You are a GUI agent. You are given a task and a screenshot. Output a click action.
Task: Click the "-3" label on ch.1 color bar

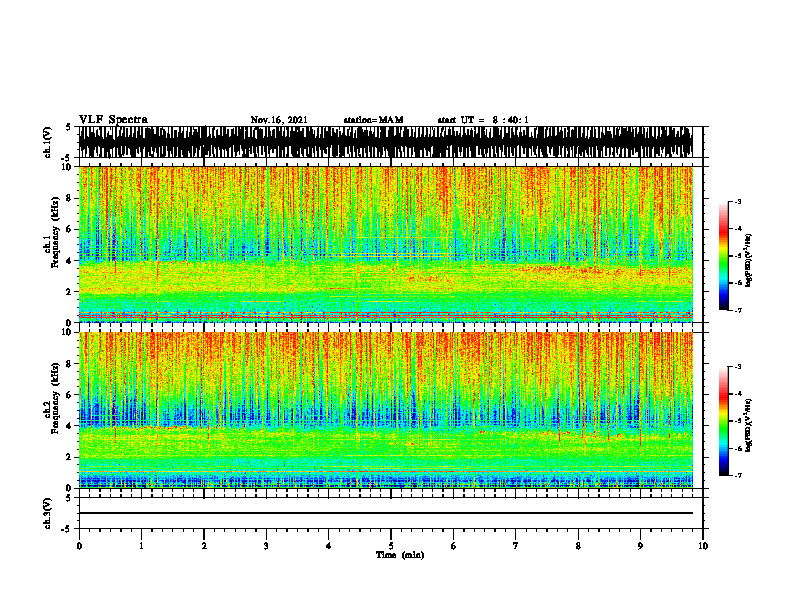pos(738,201)
